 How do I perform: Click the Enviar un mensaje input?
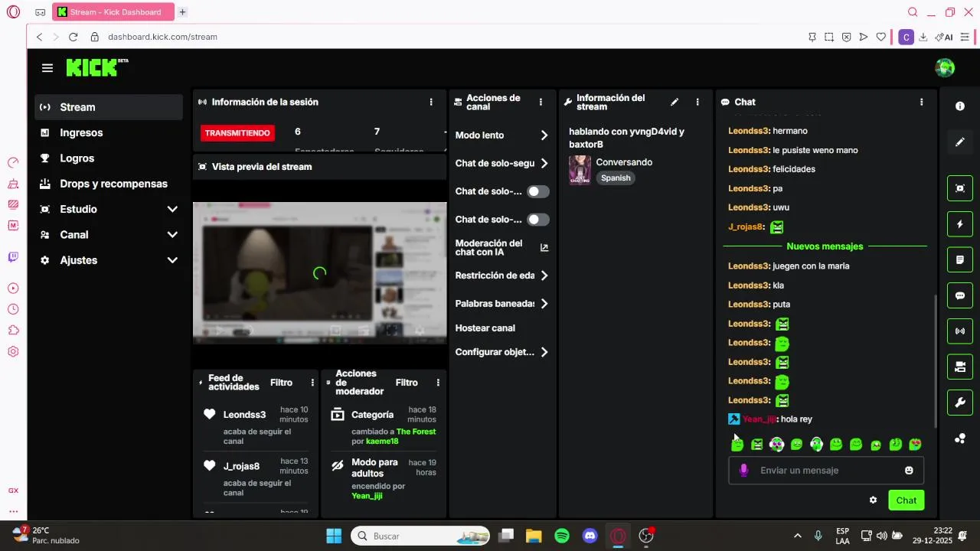[x=826, y=471]
